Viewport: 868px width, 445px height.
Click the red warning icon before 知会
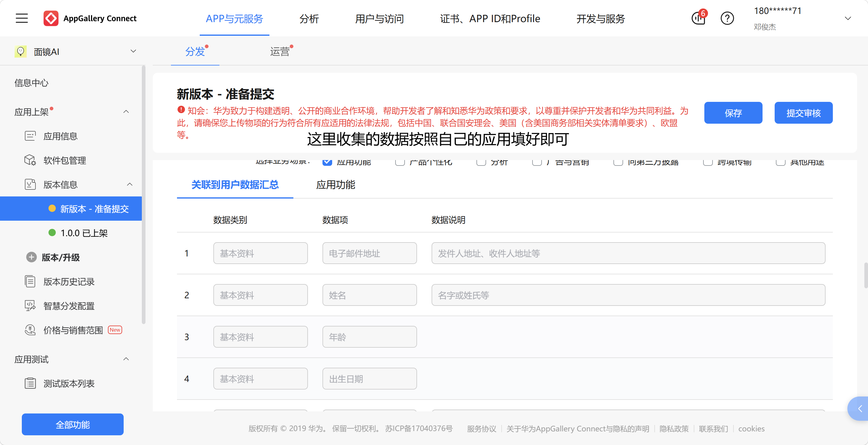[181, 110]
